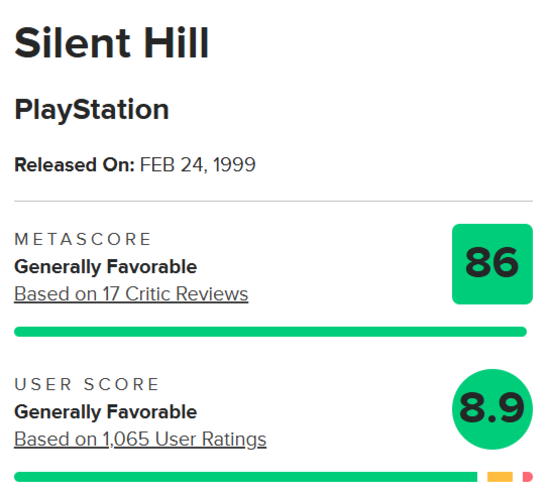Click the yellow mixed user ratings segment
Image resolution: width=550 pixels, height=495 pixels.
tap(500, 477)
